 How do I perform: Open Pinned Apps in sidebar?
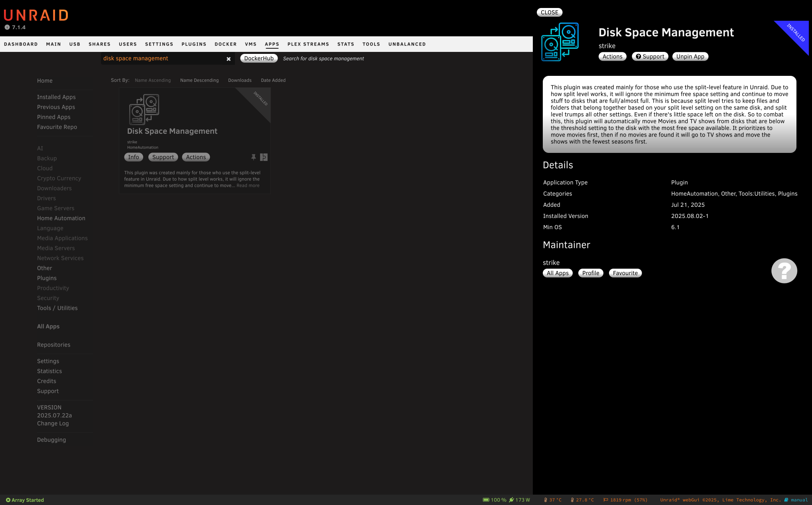[x=54, y=117]
